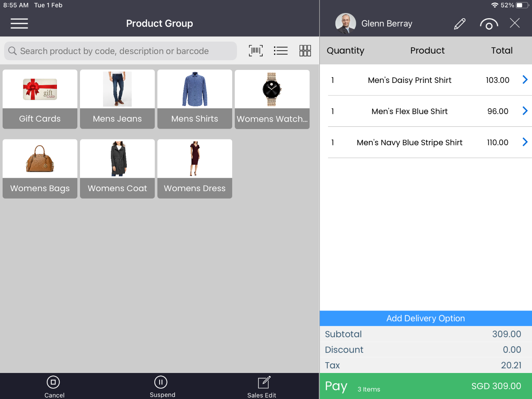Expand Men's Navy Blue Stripe Shirt details
Viewport: 532px width, 399px height.
pyautogui.click(x=525, y=142)
